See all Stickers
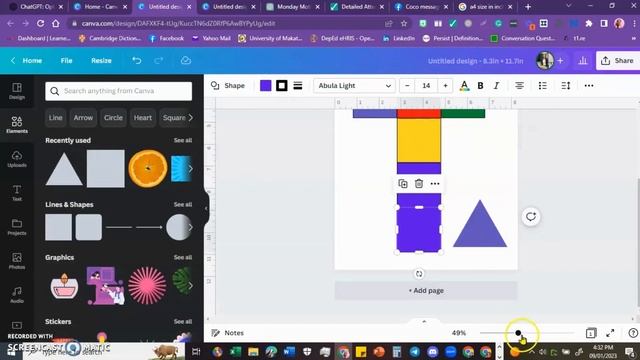Viewport: 640px width, 360px height. tap(182, 322)
